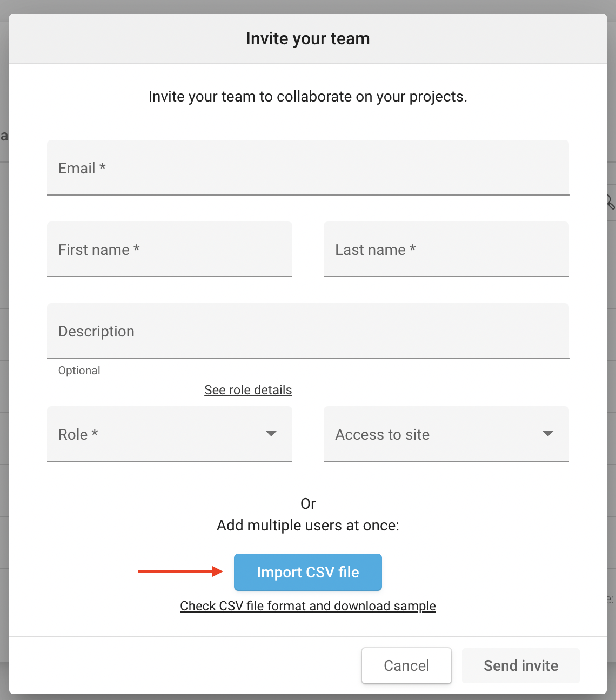Click into the Last name field
Viewport: 616px width, 700px height.
[446, 250]
